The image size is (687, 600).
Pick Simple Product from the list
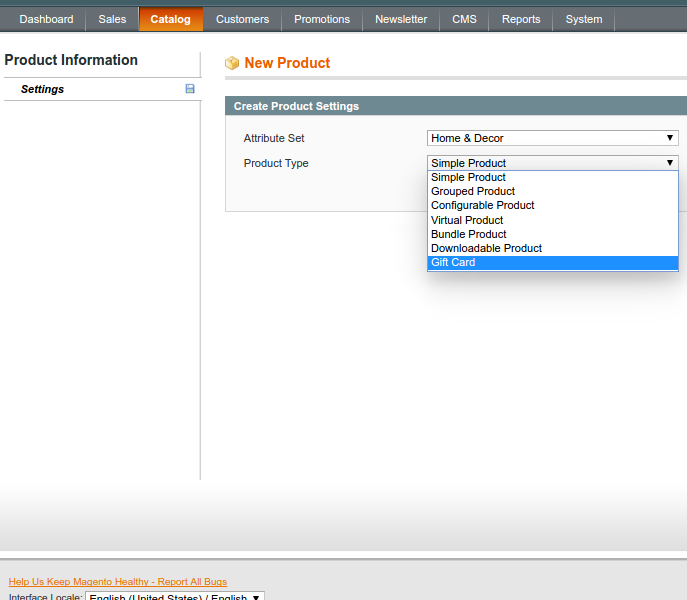pos(468,177)
